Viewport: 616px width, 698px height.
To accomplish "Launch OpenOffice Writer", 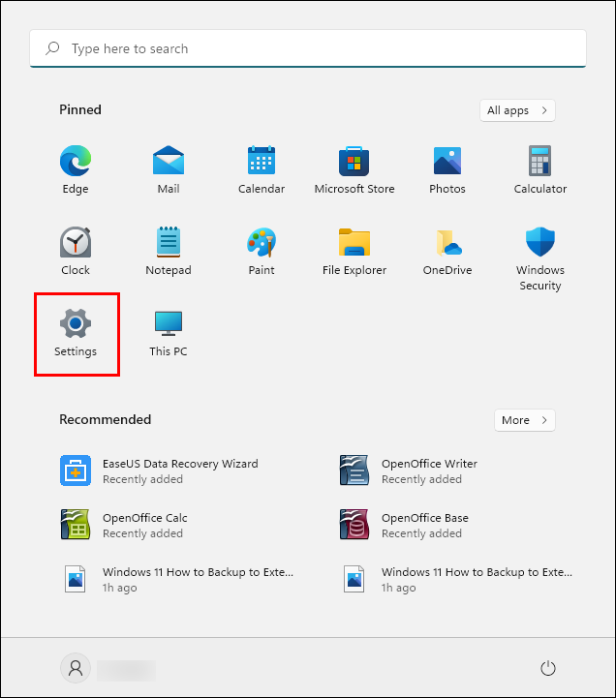I will point(409,470).
